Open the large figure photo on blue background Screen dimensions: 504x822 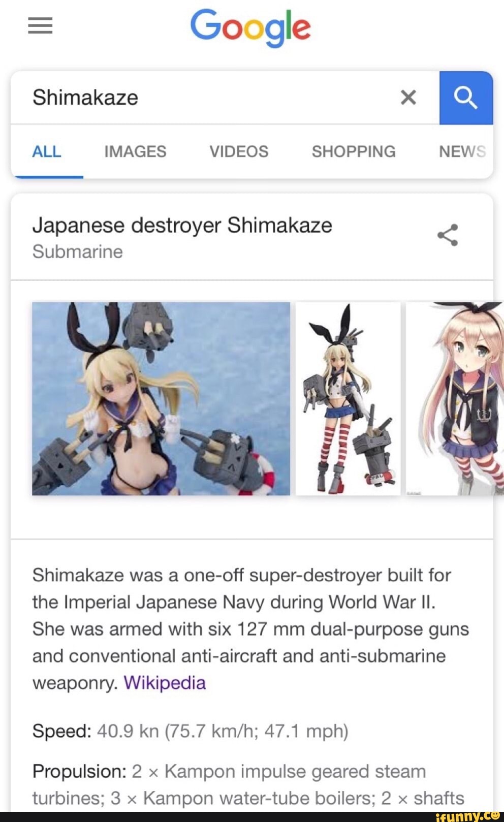tap(161, 398)
